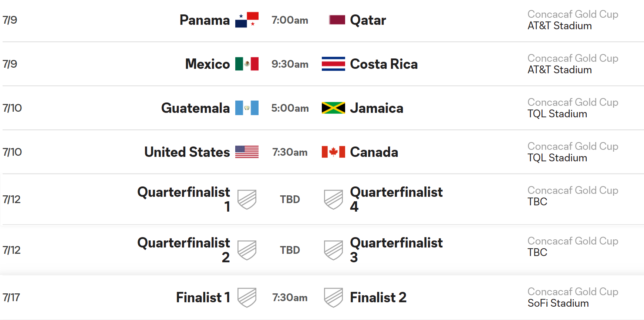The height and width of the screenshot is (320, 644).
Task: Click the Finalist 2 shield placeholder icon
Action: (x=333, y=297)
